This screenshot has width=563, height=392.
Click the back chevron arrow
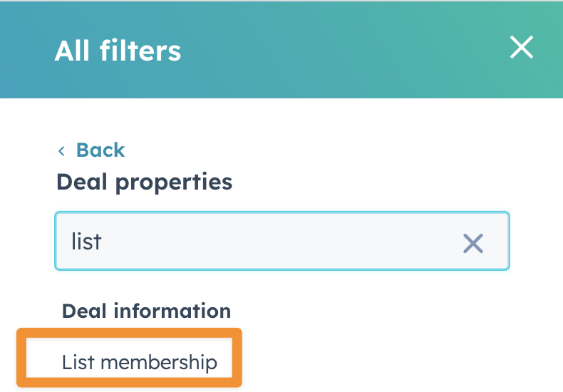pos(62,150)
